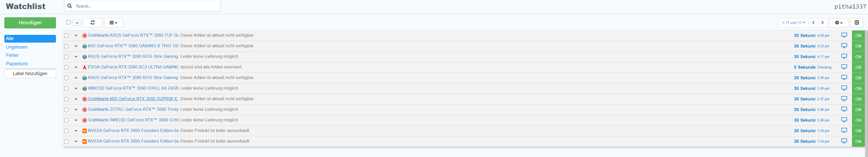Screen dimensions: 868x157
Task: Click the Label hinzufügen button
Action: 30,73
